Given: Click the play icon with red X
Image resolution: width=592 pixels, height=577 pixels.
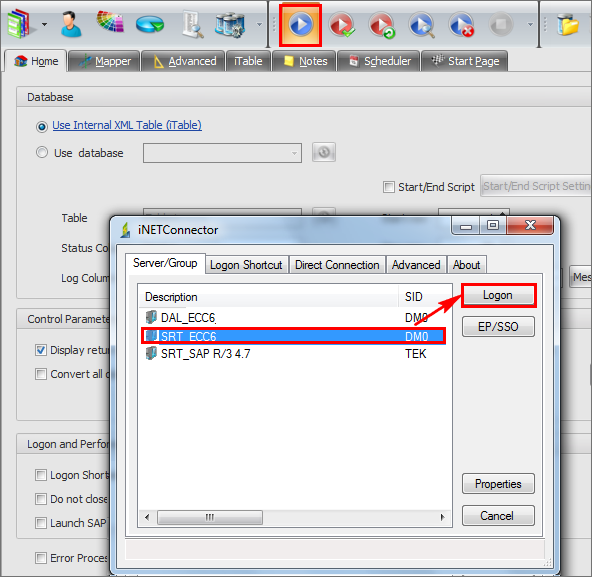Looking at the screenshot, I should coord(461,25).
